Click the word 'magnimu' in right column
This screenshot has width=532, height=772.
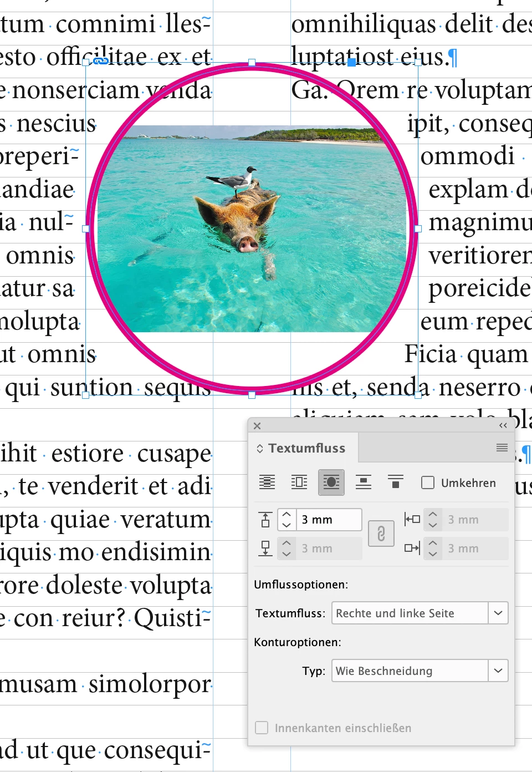click(480, 222)
